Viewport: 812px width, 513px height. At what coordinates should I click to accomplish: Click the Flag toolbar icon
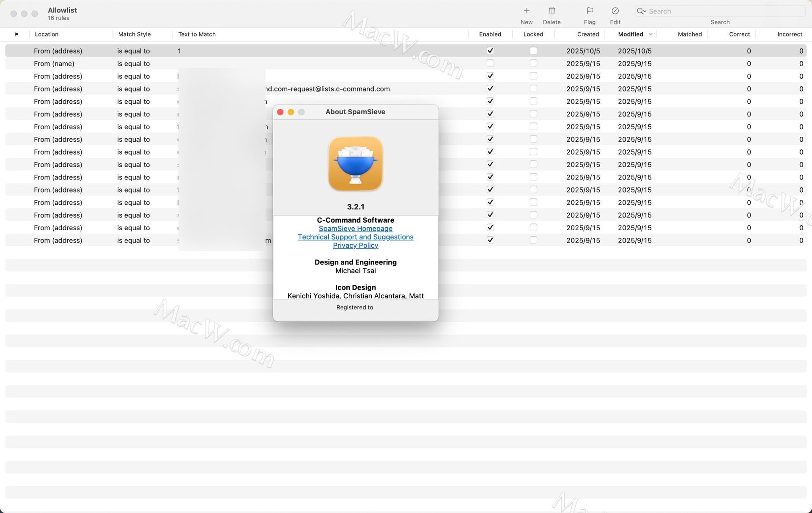tap(590, 11)
